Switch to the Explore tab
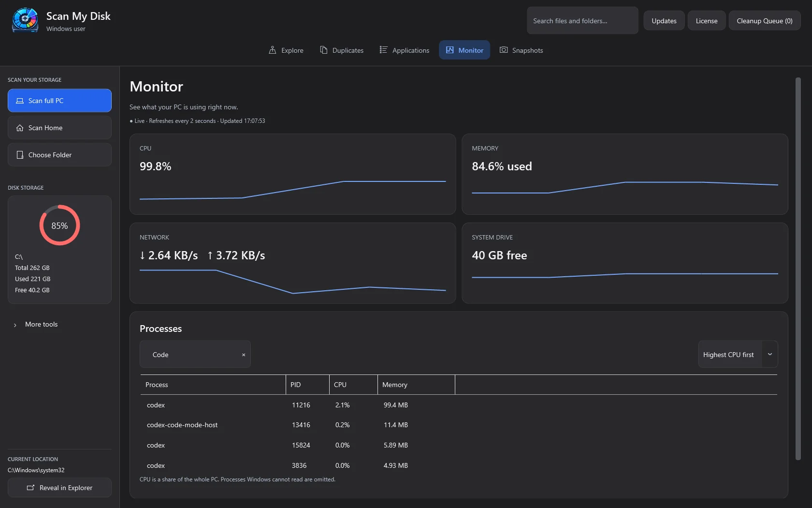This screenshot has height=508, width=812. tap(286, 50)
